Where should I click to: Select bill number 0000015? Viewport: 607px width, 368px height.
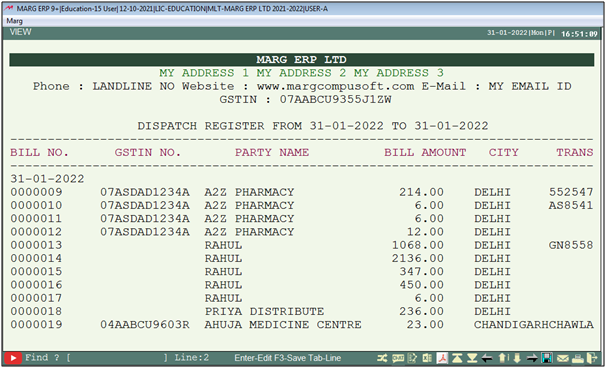point(36,272)
